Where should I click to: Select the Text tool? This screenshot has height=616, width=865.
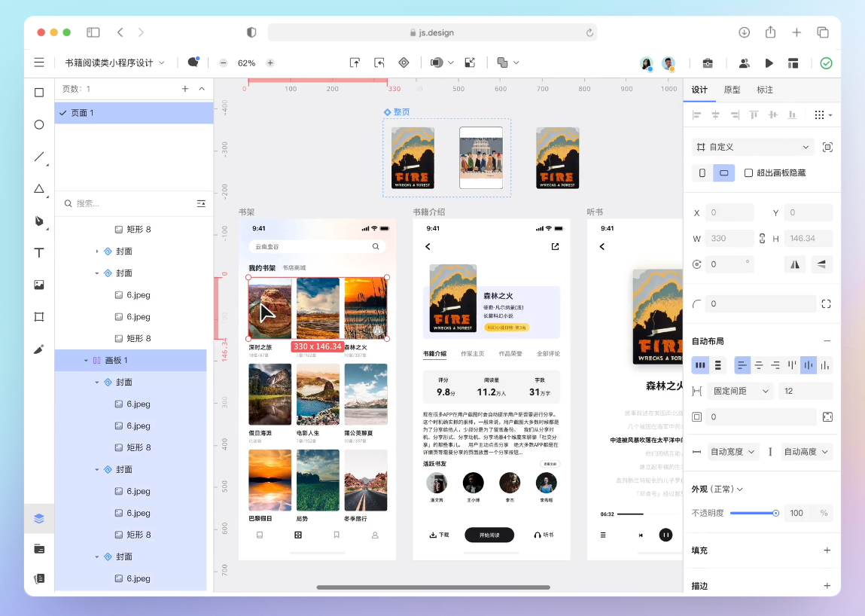[x=38, y=253]
